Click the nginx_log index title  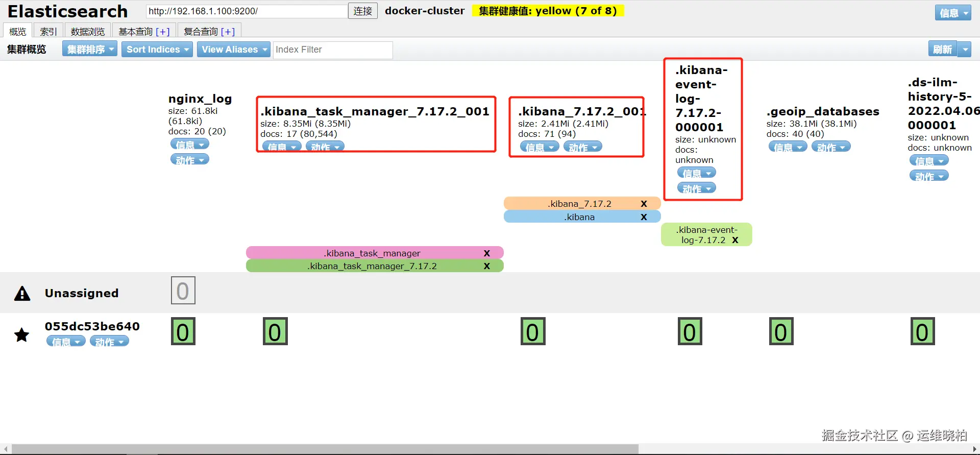(200, 99)
